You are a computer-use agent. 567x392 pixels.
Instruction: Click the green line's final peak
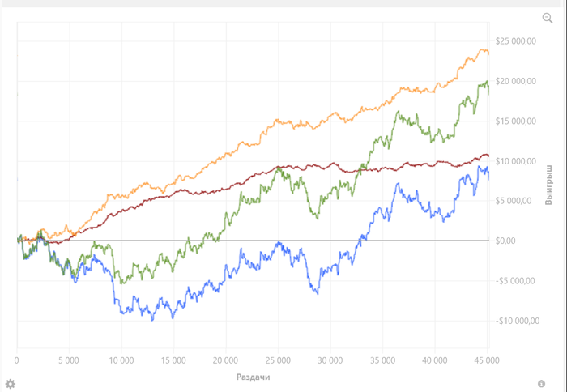click(486, 81)
